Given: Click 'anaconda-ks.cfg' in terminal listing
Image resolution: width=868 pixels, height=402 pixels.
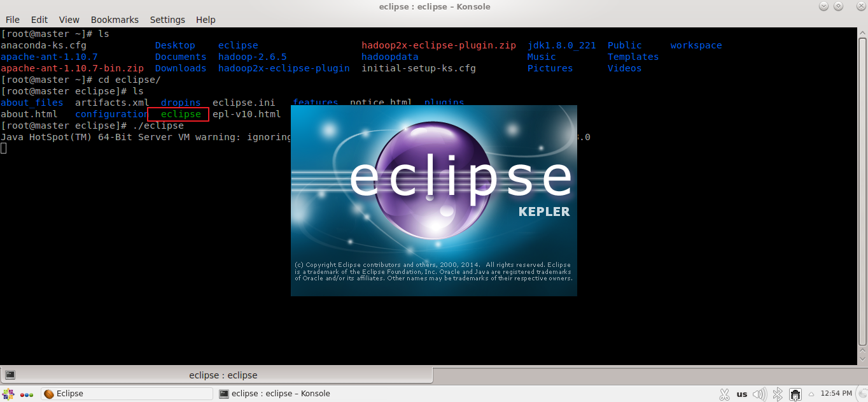Looking at the screenshot, I should point(43,45).
